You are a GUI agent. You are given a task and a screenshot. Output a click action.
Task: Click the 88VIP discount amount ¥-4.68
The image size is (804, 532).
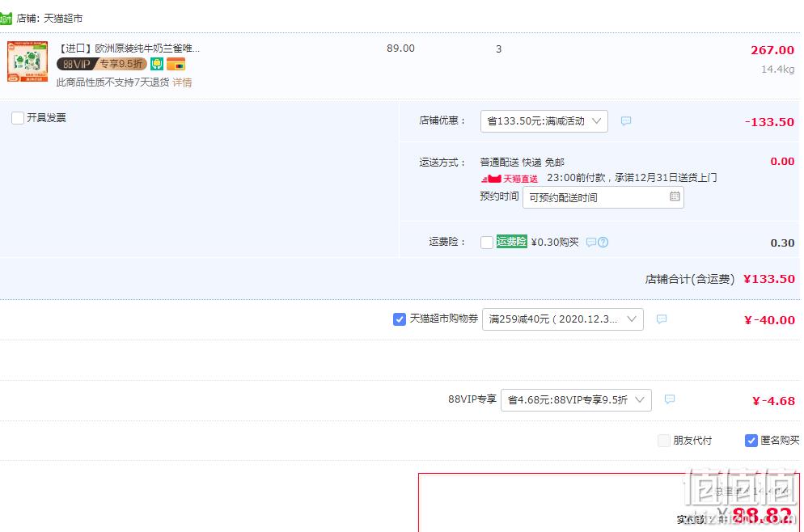click(x=773, y=401)
